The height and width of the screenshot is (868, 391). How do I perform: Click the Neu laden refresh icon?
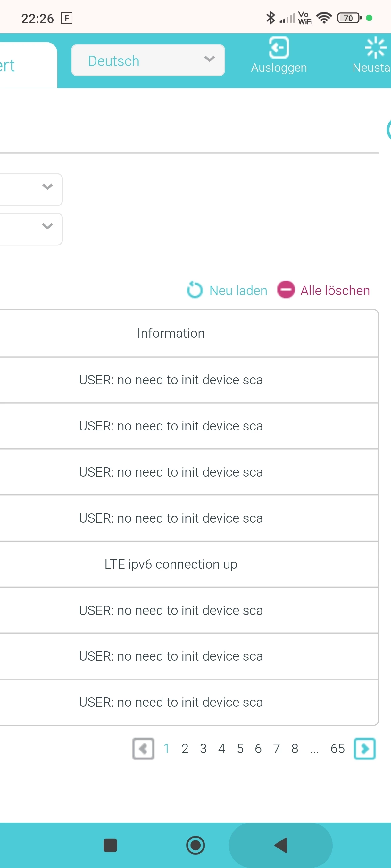pyautogui.click(x=195, y=290)
